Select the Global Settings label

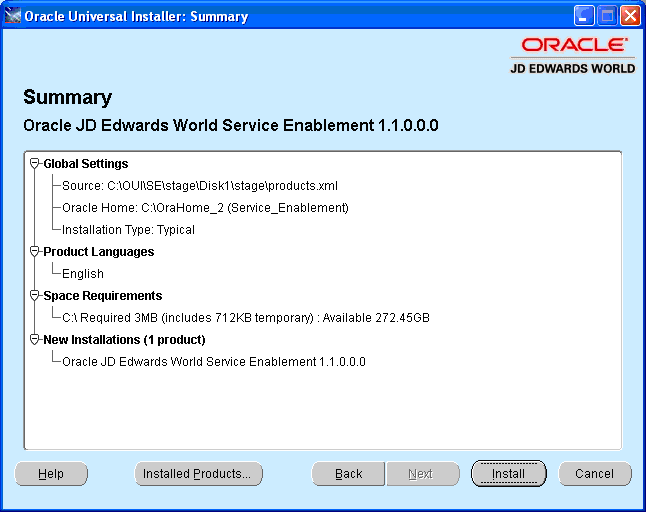pyautogui.click(x=86, y=164)
